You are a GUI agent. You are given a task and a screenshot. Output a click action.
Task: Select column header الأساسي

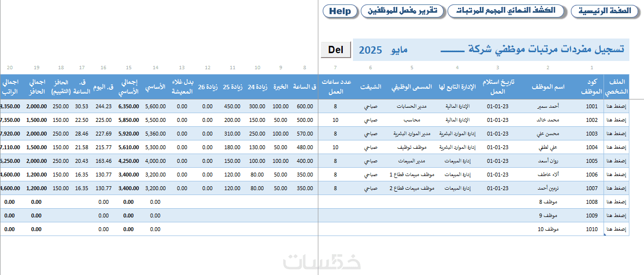click(155, 87)
